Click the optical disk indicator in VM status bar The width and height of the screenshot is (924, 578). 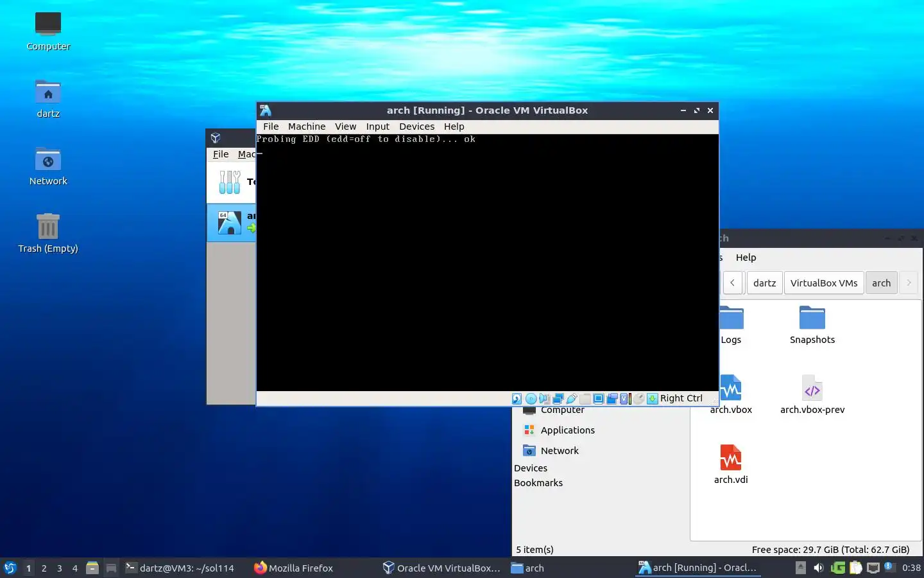point(531,398)
